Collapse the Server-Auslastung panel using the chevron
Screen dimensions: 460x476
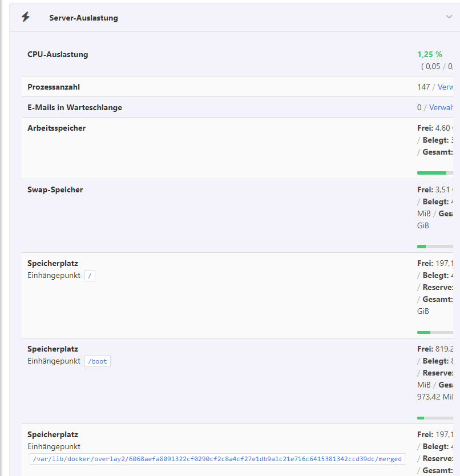pos(449,17)
